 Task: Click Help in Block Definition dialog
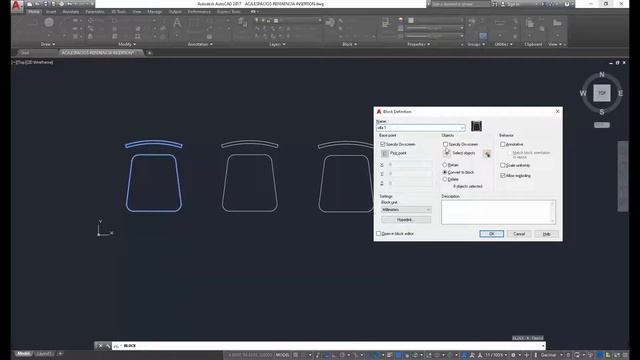coord(547,234)
